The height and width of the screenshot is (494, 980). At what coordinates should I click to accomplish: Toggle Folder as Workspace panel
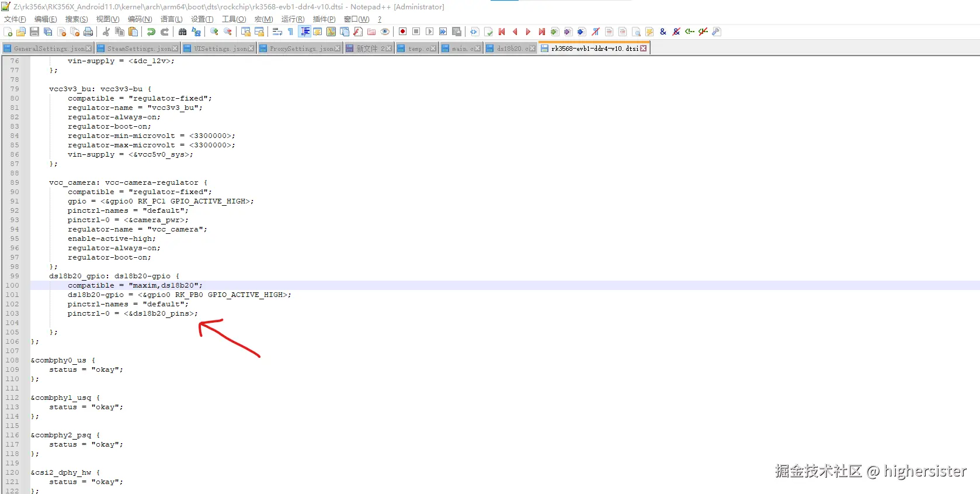(x=371, y=32)
